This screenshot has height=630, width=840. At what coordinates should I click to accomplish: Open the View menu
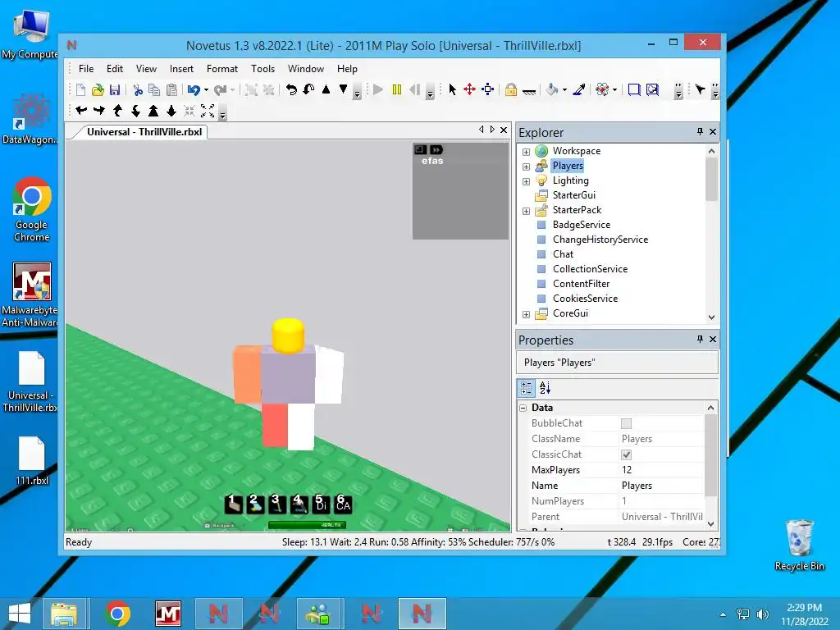[146, 69]
